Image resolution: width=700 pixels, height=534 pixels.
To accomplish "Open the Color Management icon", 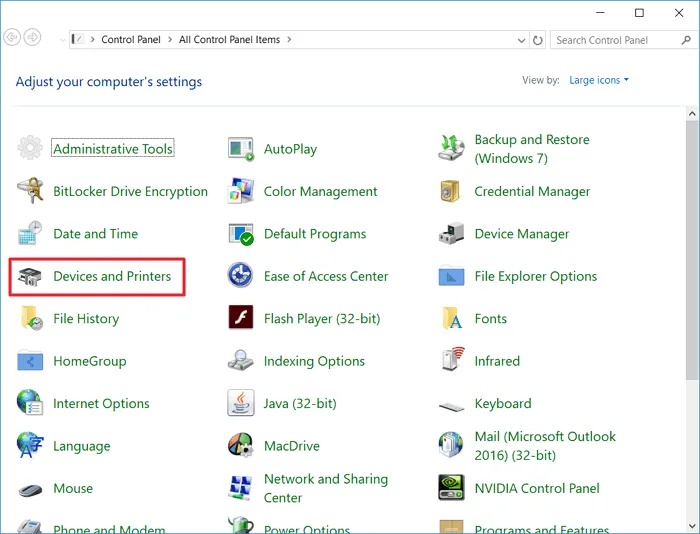I will tap(241, 191).
